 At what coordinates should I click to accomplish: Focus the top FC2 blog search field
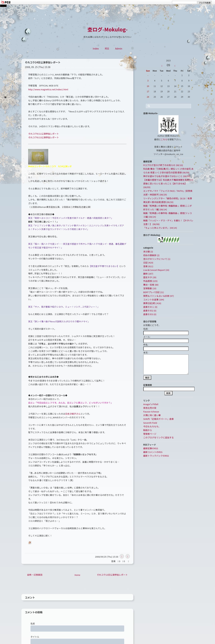point(185,3)
